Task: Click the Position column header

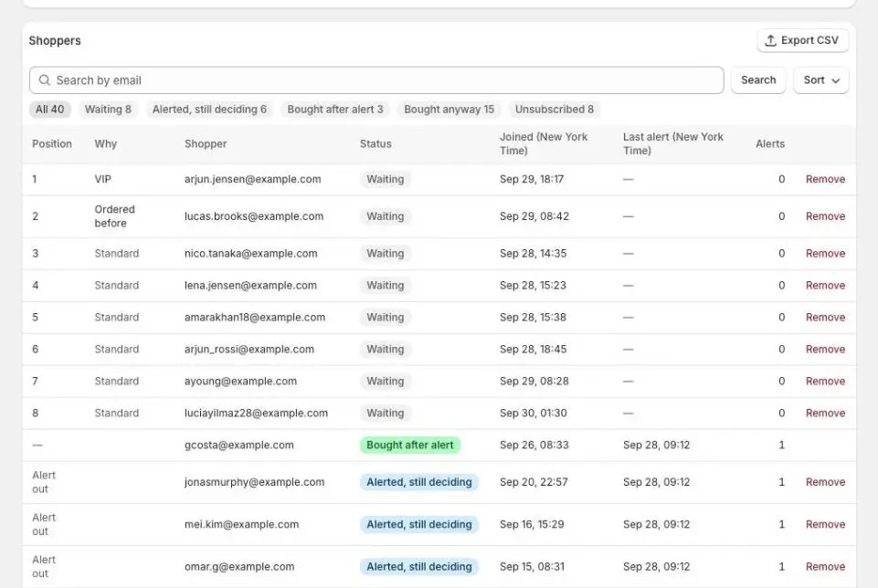Action: (x=52, y=143)
